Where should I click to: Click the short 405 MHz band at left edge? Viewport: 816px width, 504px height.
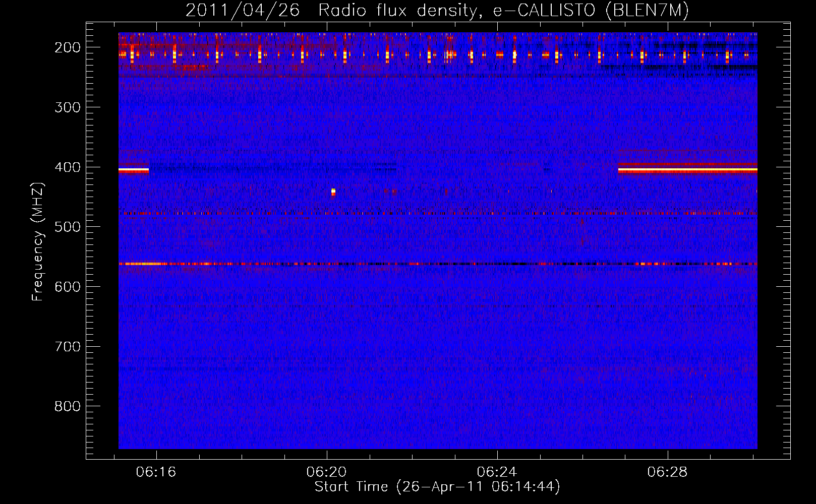[134, 170]
